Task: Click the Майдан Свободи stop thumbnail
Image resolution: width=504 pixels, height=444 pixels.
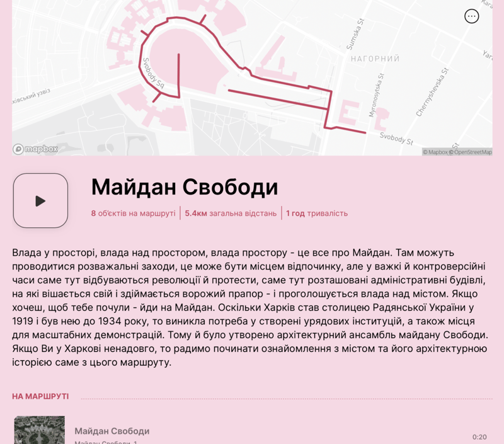Action: tap(39, 430)
